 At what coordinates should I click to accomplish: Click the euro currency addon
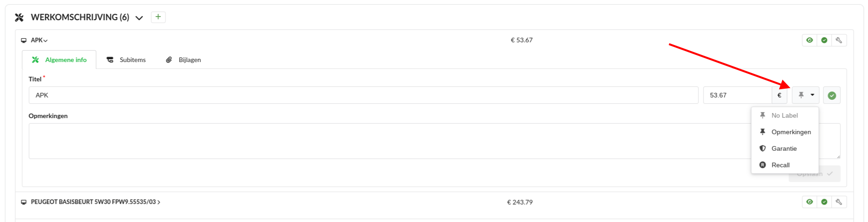(x=779, y=96)
